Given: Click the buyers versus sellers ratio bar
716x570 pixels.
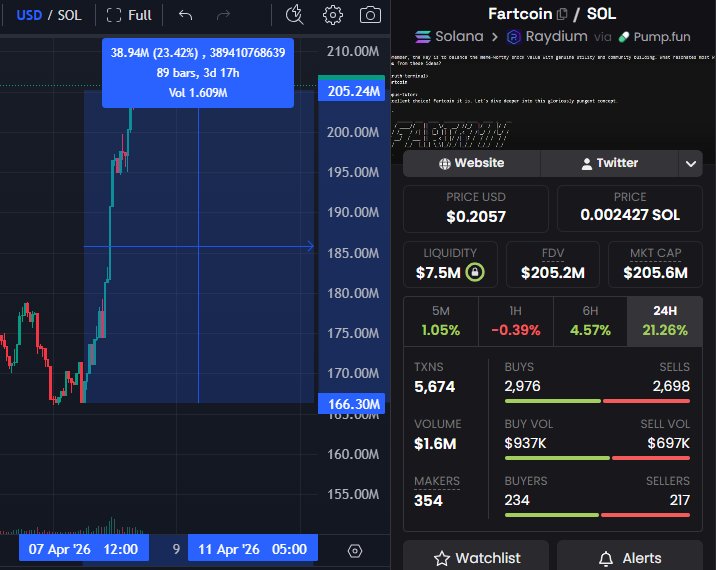Looking at the screenshot, I should coord(597,515).
